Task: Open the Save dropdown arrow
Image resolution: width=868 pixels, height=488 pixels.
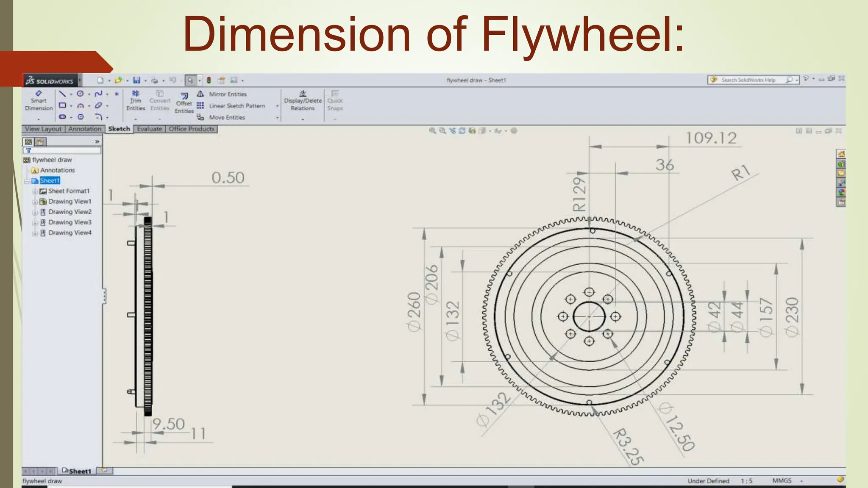Action: click(145, 80)
